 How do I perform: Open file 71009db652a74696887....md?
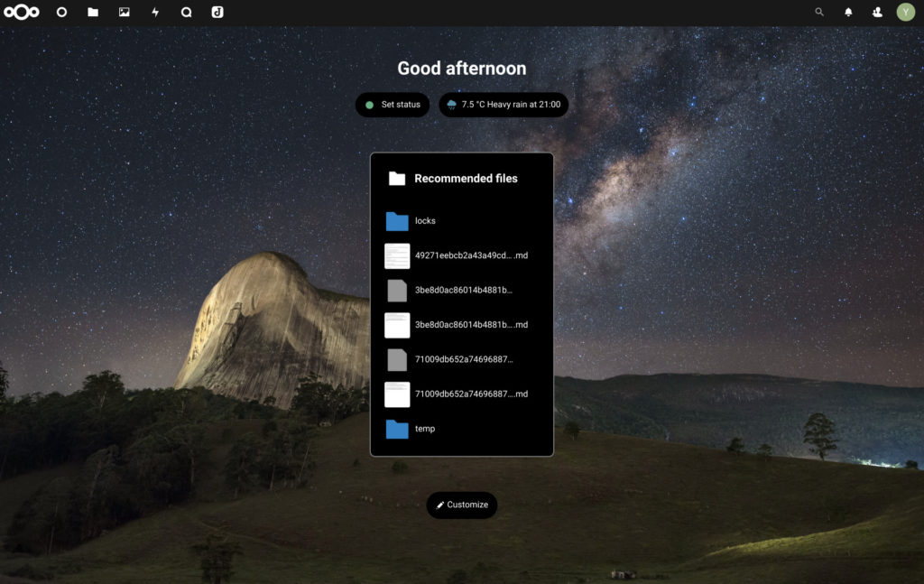[x=461, y=394]
